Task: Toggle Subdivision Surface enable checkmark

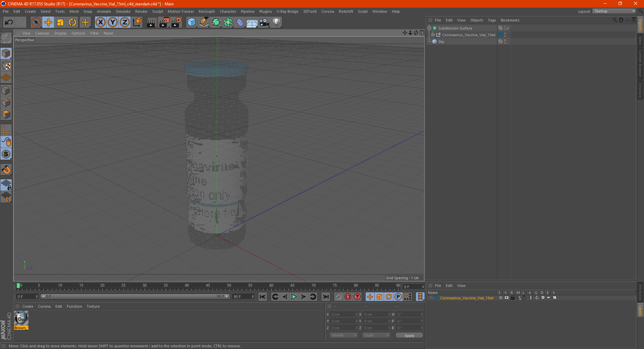Action: pos(508,28)
